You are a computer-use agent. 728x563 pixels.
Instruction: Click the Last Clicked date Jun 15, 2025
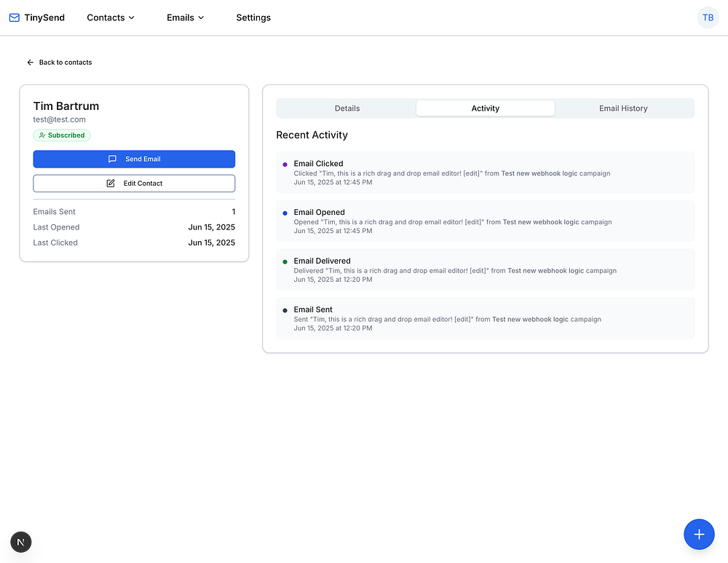pyautogui.click(x=212, y=243)
